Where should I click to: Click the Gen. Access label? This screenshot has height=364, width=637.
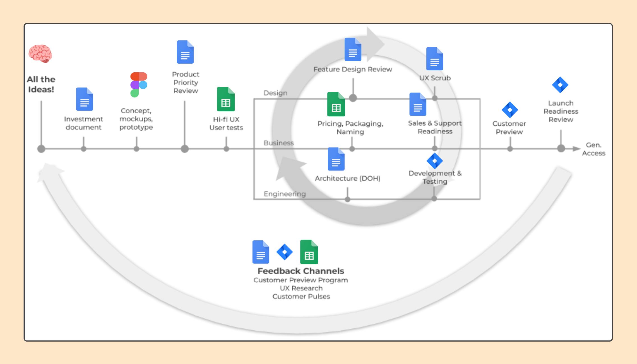[594, 149]
